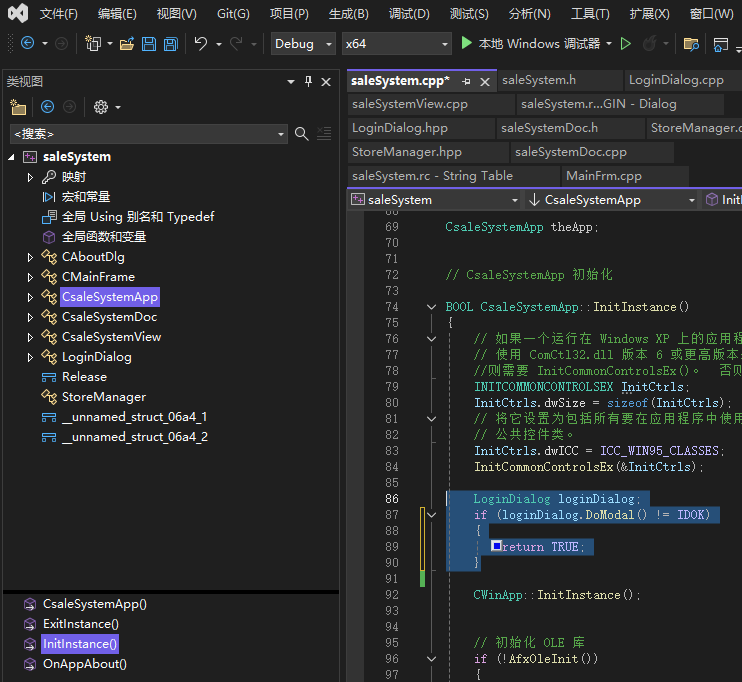
Task: Click the Save All icon in the toolbar
Action: (x=171, y=44)
